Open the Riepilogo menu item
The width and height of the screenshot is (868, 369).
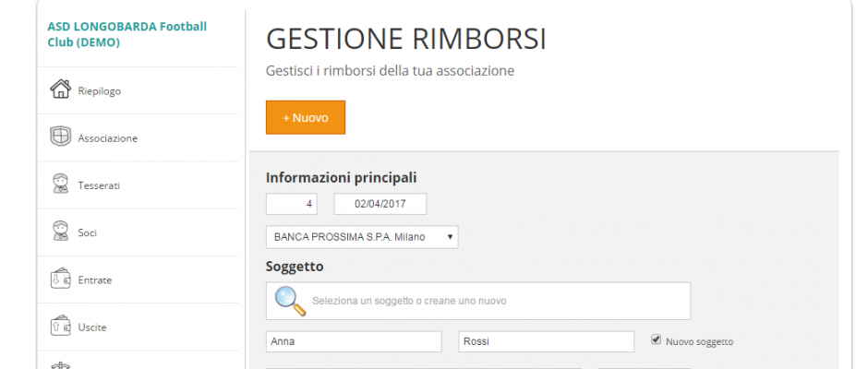138,90
